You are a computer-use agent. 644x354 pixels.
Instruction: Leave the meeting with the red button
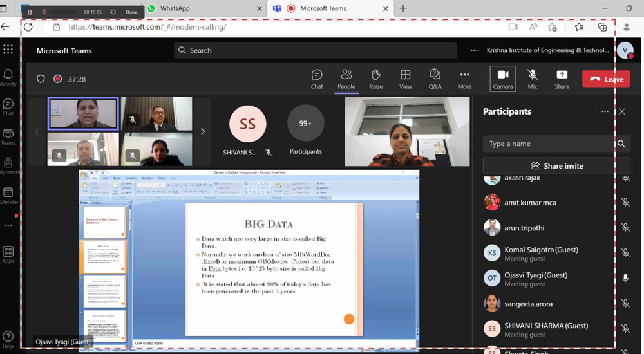click(606, 79)
